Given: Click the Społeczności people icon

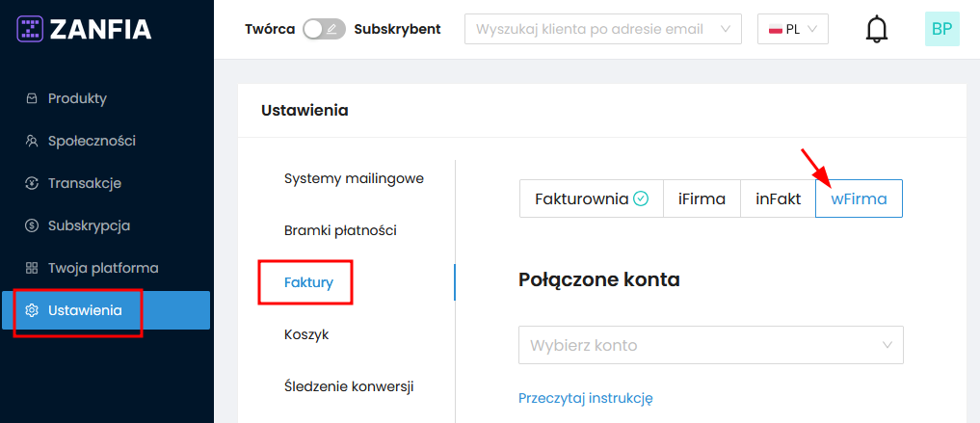Looking at the screenshot, I should coord(31,141).
